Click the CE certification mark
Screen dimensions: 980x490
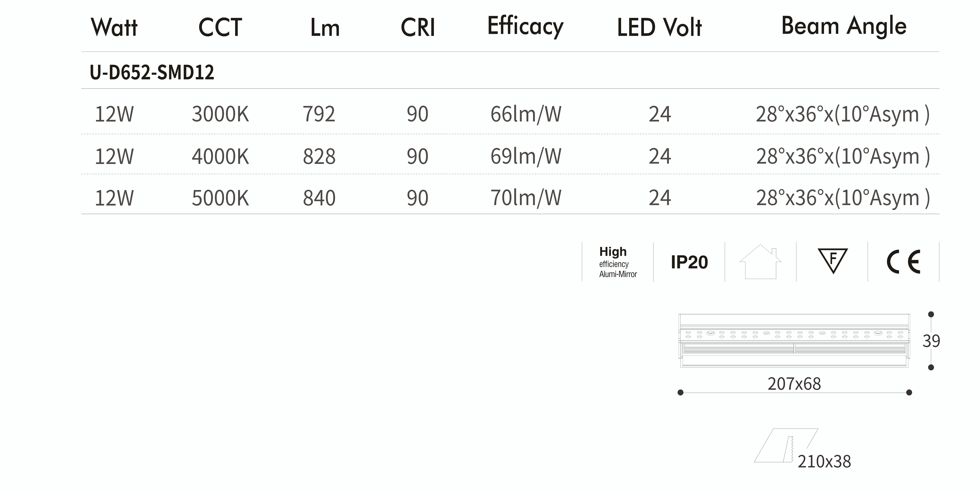click(x=904, y=262)
